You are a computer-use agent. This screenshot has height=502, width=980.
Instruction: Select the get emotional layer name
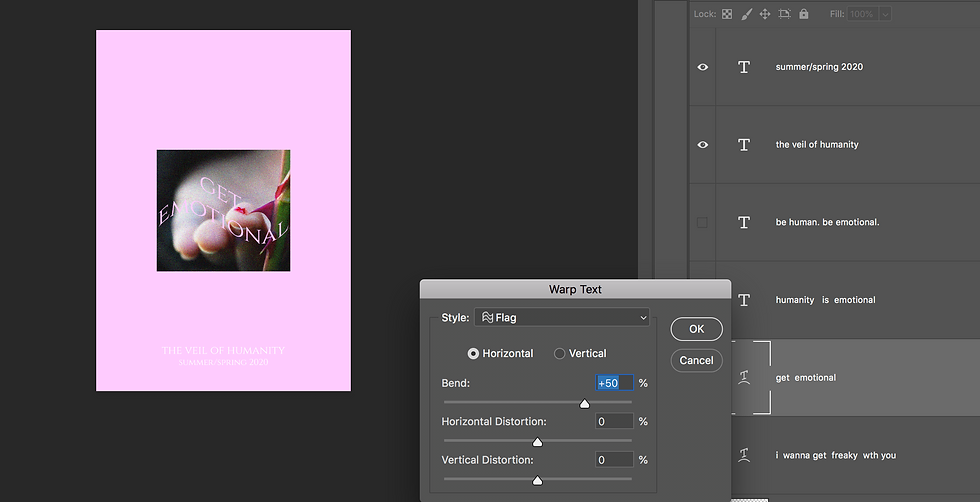click(x=806, y=378)
